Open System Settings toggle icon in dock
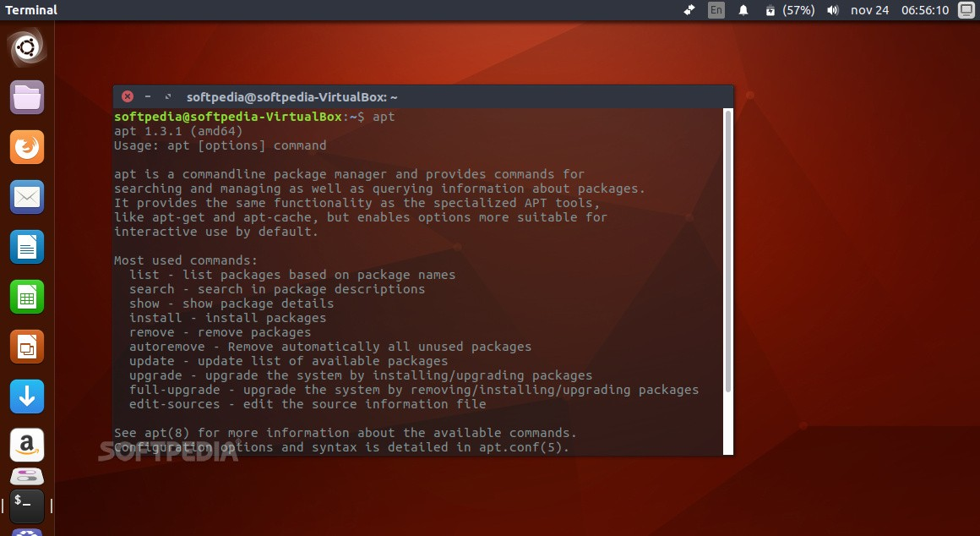The image size is (980, 536). 27,476
